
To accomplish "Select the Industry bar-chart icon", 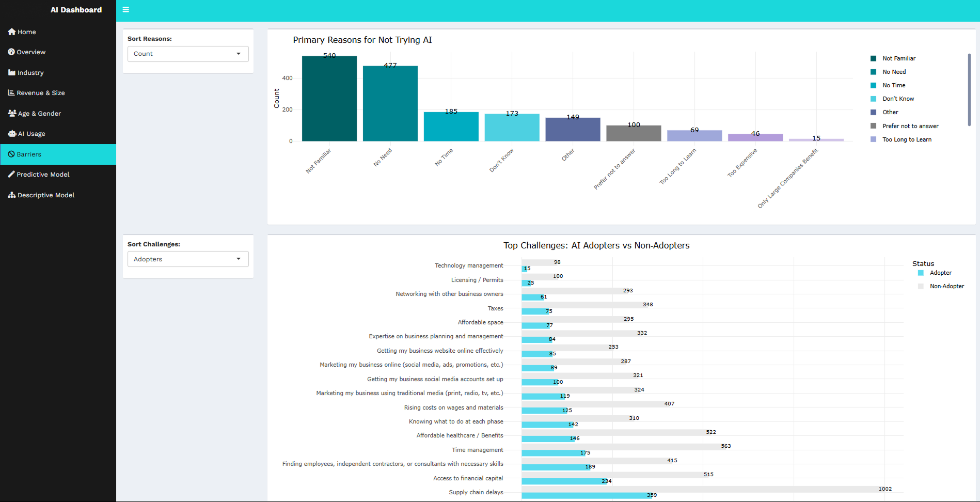I will click(11, 72).
